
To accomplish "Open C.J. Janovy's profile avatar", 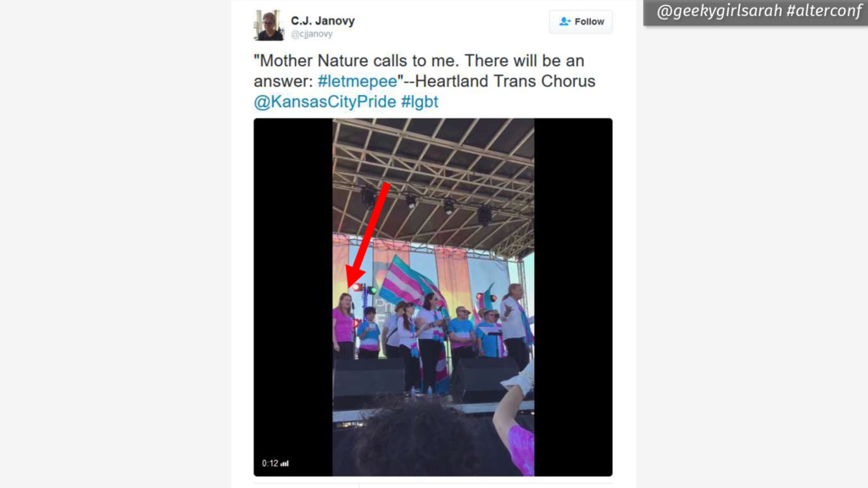I will pos(269,25).
